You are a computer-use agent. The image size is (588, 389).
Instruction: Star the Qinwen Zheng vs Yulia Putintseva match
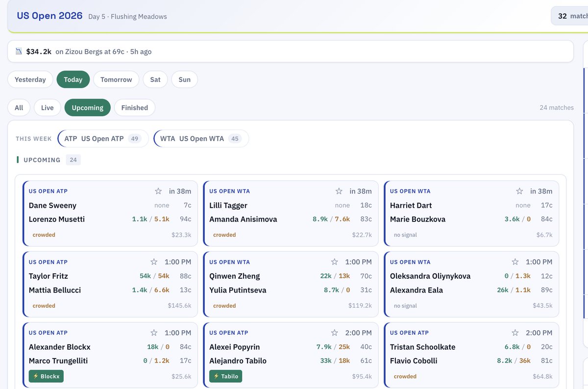tap(334, 262)
